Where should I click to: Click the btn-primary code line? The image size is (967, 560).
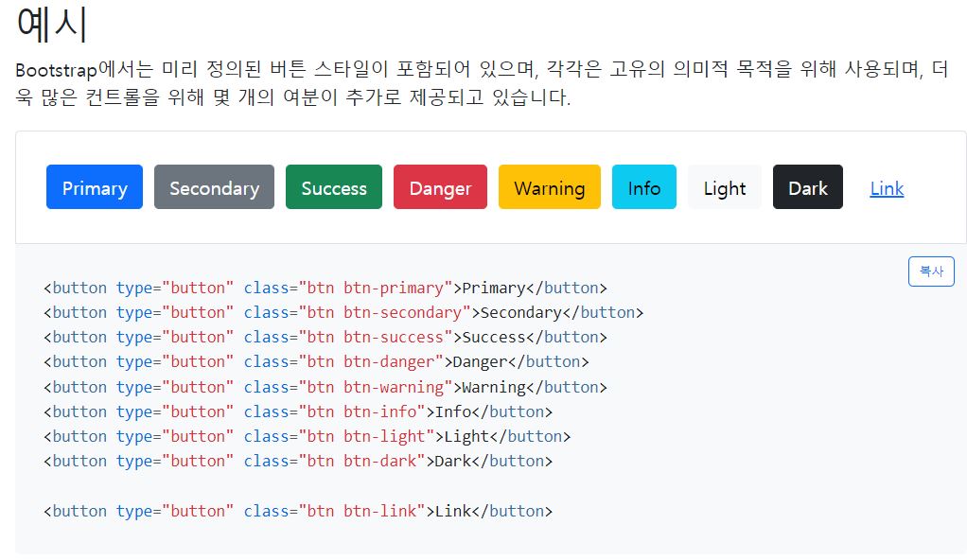click(x=325, y=288)
